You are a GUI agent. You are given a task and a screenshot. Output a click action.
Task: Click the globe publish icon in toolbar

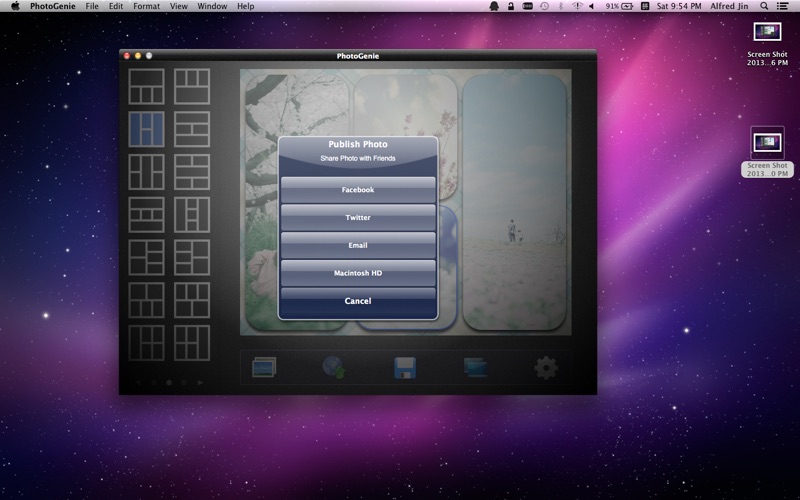[334, 367]
